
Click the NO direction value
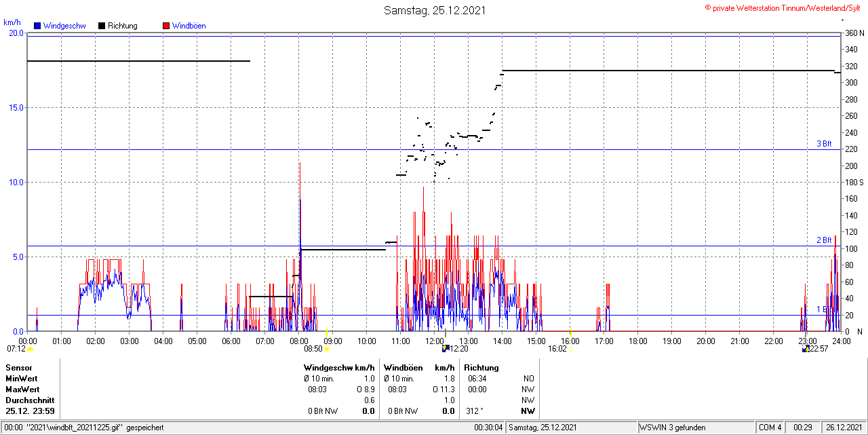[529, 378]
